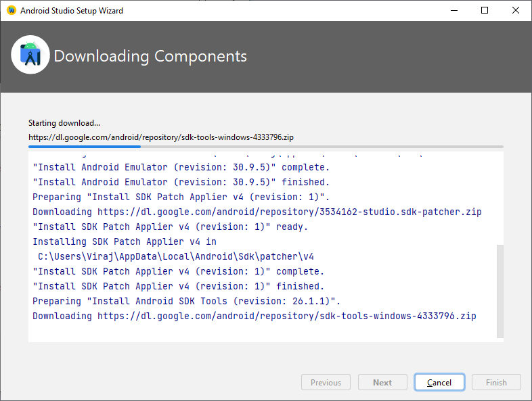
Task: Click 'Install SDK Patch Applier v4' complete line
Action: [178, 272]
